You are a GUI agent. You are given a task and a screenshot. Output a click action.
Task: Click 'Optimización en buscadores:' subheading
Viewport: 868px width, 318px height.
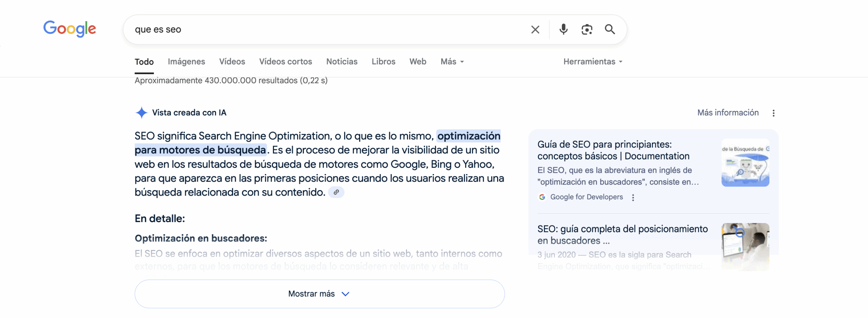pos(201,238)
